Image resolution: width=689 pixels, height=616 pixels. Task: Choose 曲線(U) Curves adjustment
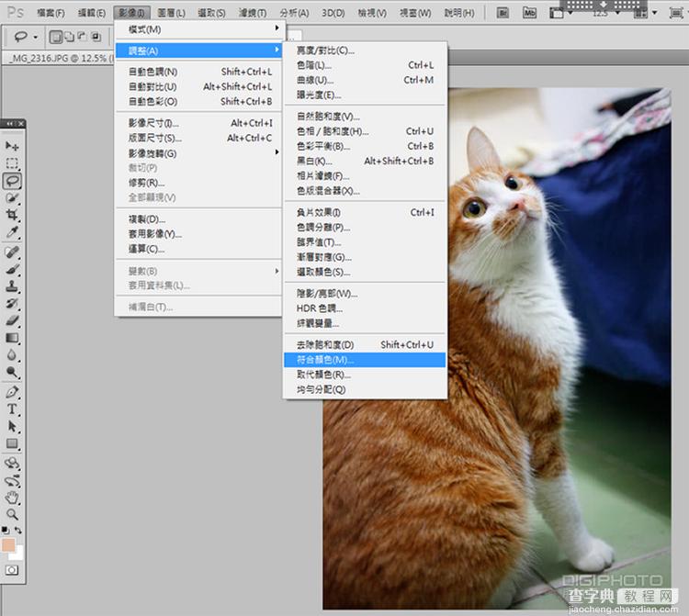365,80
